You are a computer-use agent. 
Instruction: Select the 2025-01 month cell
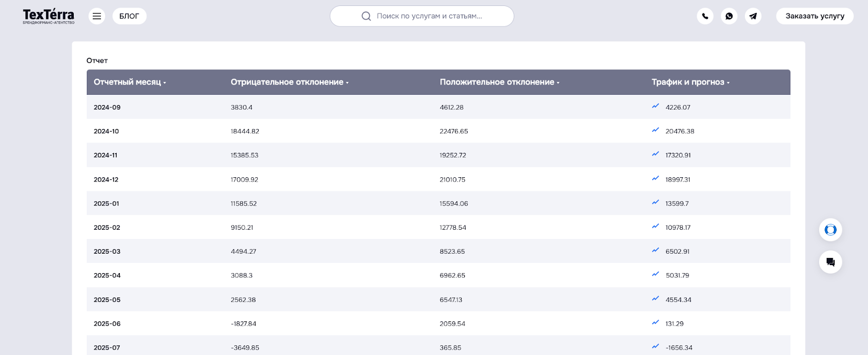(106, 204)
